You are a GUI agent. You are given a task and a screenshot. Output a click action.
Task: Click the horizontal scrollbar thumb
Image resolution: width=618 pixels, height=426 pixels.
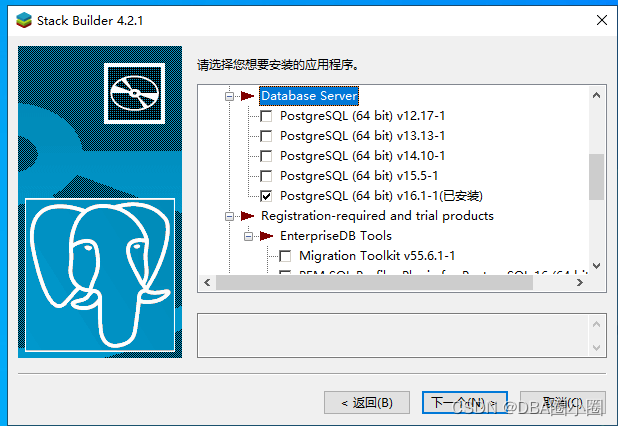374,283
